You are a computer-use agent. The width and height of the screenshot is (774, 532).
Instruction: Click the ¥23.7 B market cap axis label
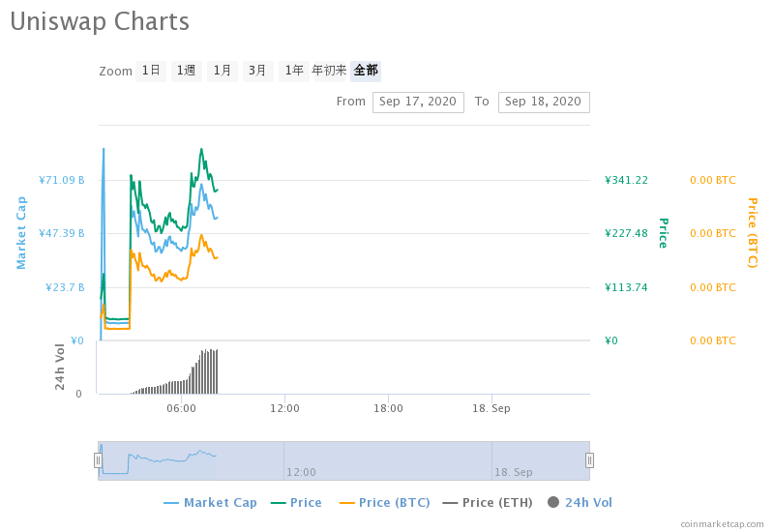(x=65, y=287)
